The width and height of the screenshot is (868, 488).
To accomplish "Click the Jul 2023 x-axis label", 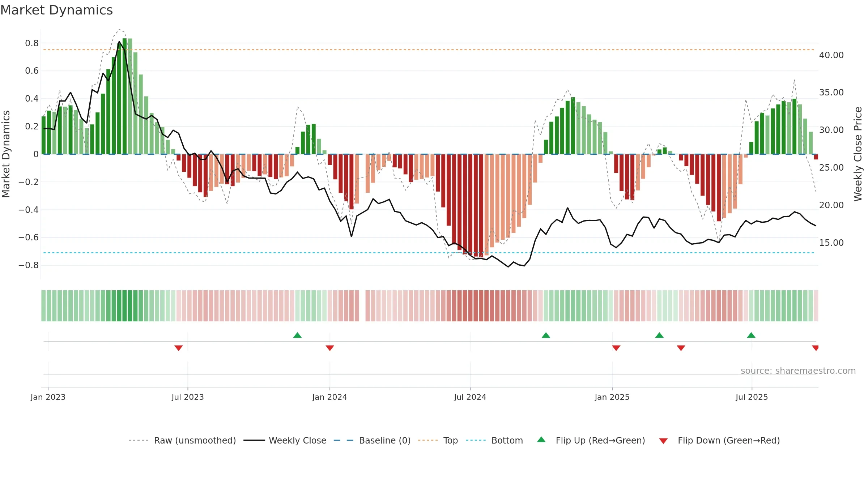I will 188,397.
